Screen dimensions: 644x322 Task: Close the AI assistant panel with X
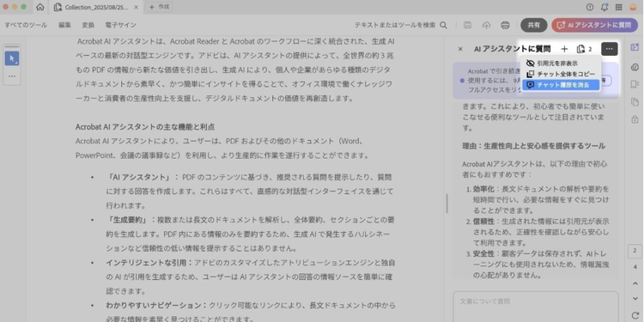click(x=460, y=49)
